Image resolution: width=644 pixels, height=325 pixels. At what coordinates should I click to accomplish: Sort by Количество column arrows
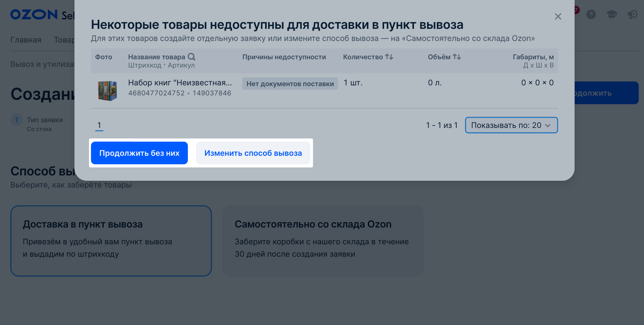(389, 57)
